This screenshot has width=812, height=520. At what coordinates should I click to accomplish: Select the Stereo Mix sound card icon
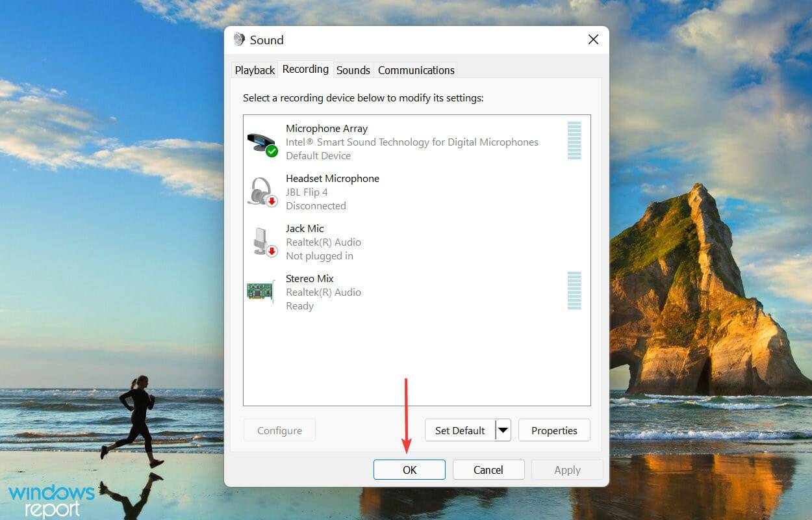[x=260, y=291]
